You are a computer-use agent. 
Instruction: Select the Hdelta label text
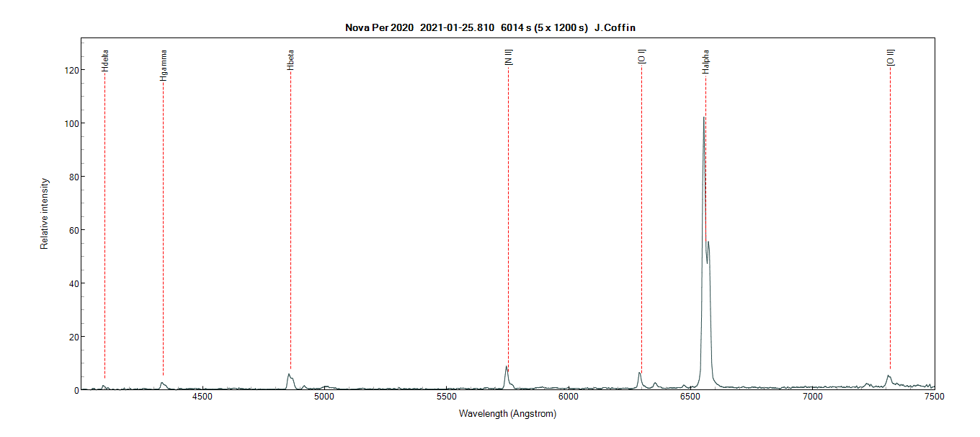[x=105, y=60]
